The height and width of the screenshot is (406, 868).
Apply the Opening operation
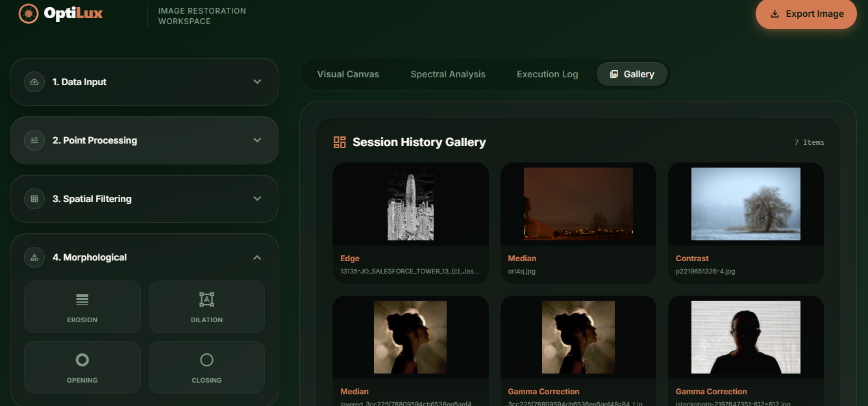click(x=82, y=367)
